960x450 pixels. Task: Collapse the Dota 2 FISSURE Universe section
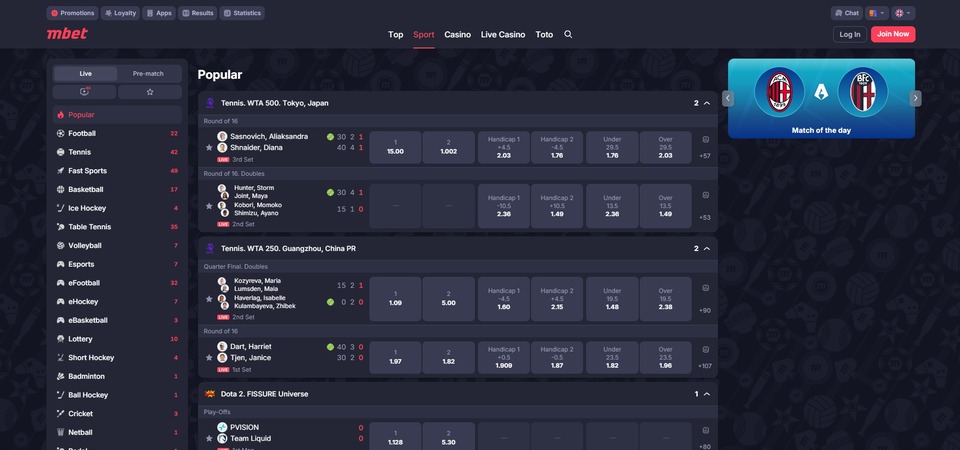pyautogui.click(x=707, y=394)
